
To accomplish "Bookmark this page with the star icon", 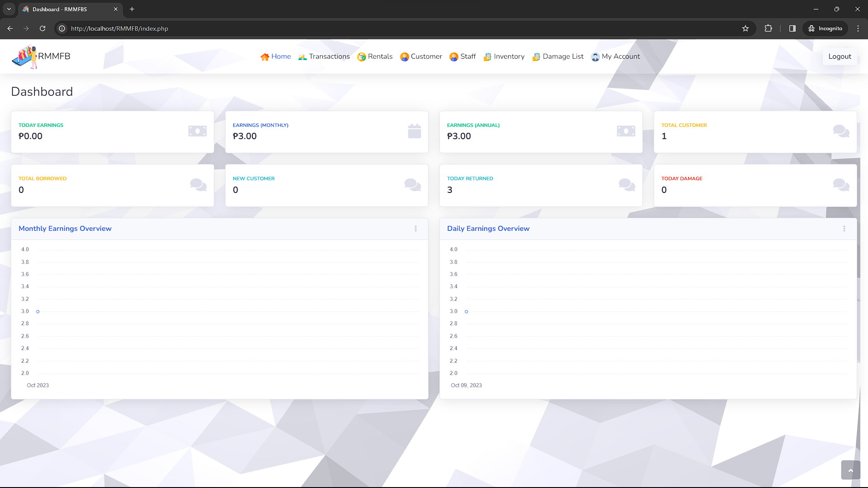I will click(x=745, y=28).
